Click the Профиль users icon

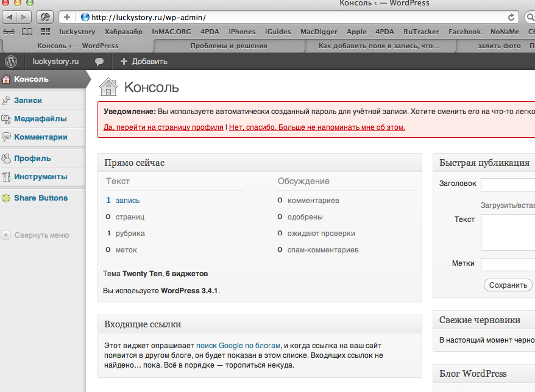[6, 159]
